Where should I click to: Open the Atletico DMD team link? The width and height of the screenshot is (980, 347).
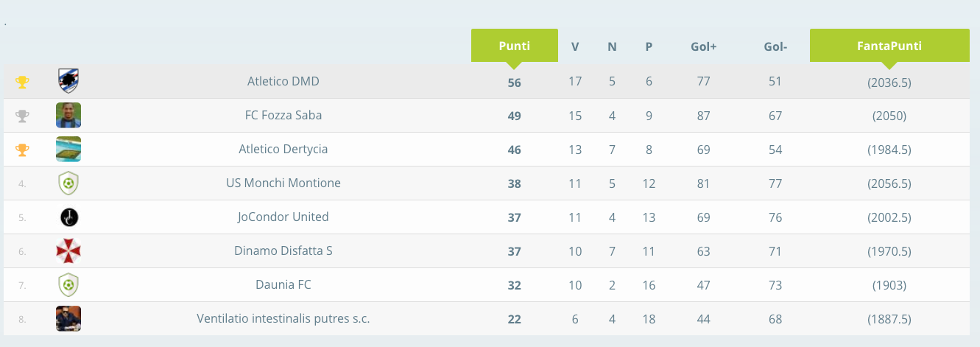pos(283,81)
